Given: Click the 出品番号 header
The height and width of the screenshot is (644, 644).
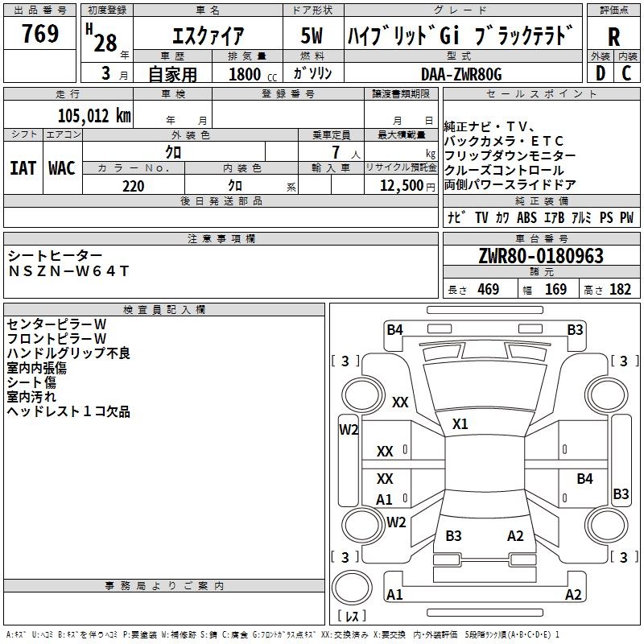Looking at the screenshot, I should click(39, 10).
